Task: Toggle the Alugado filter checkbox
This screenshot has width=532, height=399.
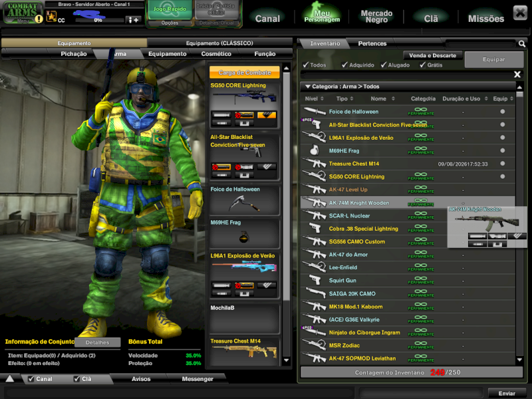Action: [x=384, y=65]
